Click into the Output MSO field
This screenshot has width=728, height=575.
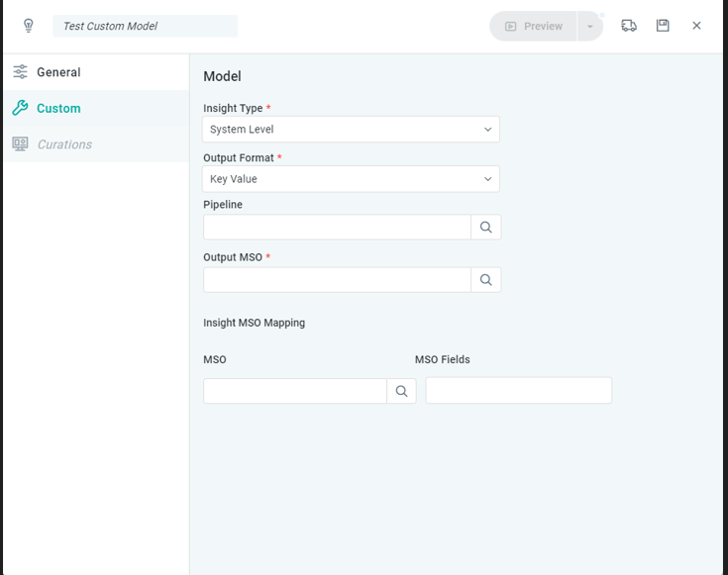[337, 280]
